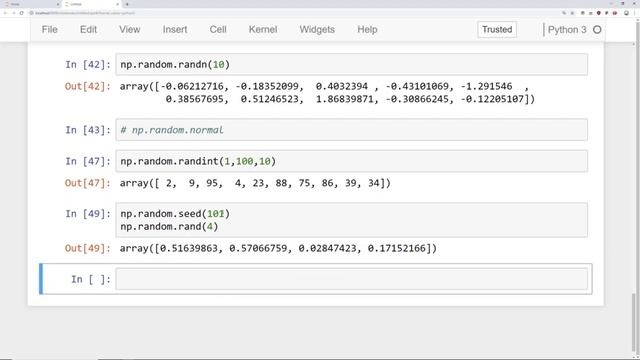
Task: Click the np.random.randint(1,100,10) cell
Action: click(x=351, y=161)
